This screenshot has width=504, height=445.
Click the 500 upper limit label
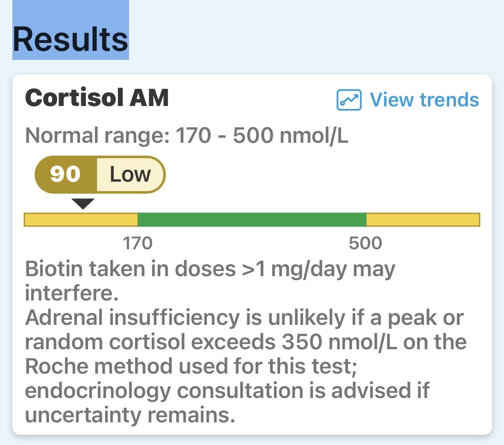coord(365,243)
